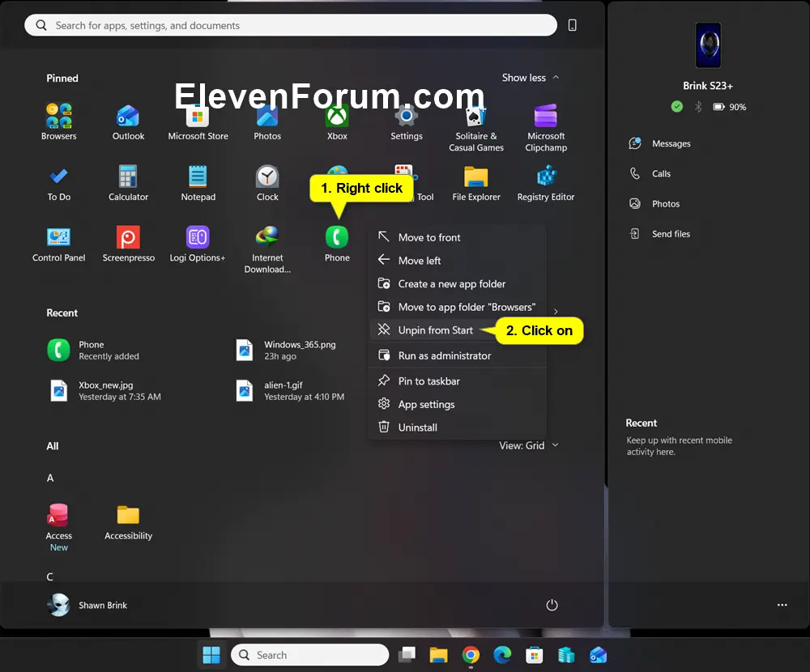
Task: Open Control Panel
Action: pos(59,245)
